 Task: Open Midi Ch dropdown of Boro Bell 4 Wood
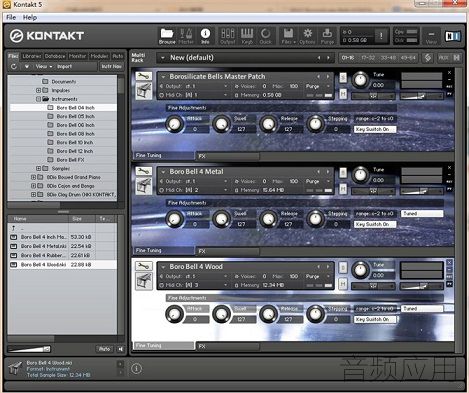[193, 285]
